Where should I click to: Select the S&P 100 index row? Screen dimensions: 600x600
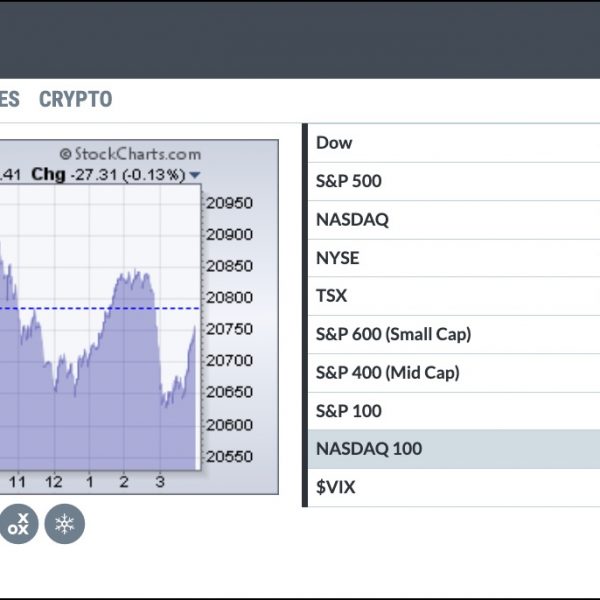coord(454,411)
